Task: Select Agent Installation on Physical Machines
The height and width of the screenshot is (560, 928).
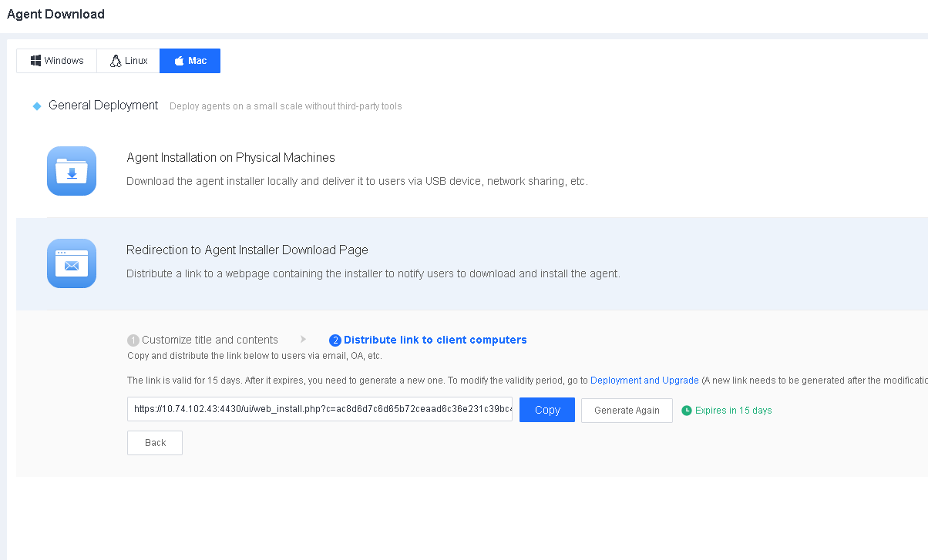Action: click(x=230, y=158)
